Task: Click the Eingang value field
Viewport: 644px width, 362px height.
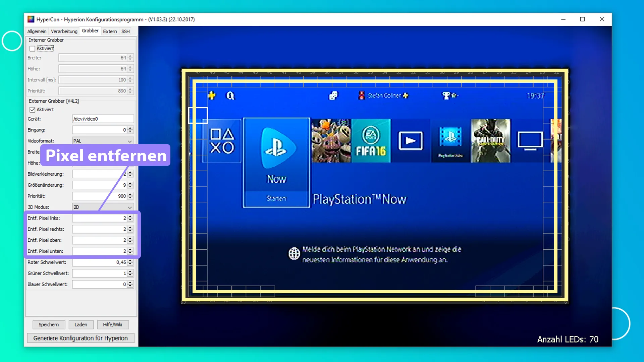Action: tap(100, 130)
